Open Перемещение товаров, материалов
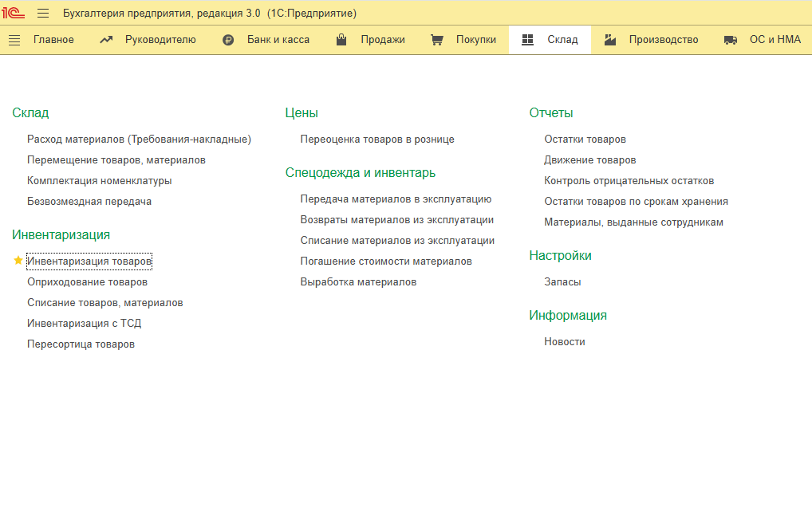The height and width of the screenshot is (527, 812). [x=116, y=160]
